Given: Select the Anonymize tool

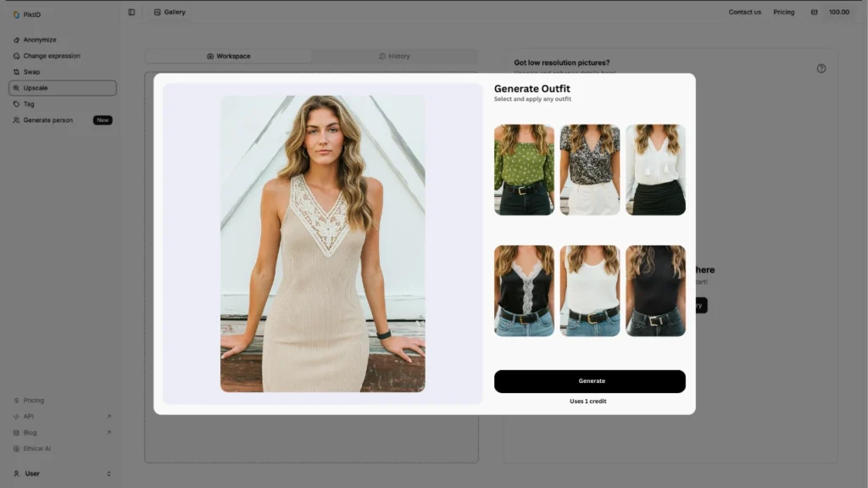Looking at the screenshot, I should [38, 39].
